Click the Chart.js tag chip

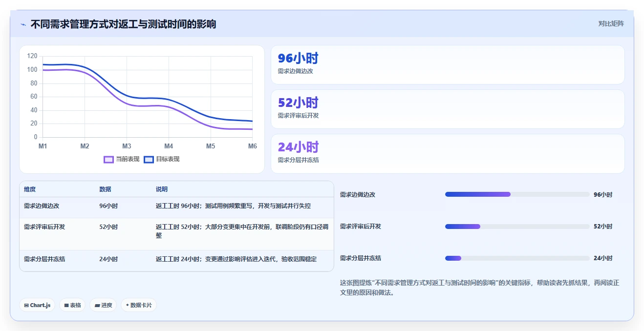pos(37,305)
